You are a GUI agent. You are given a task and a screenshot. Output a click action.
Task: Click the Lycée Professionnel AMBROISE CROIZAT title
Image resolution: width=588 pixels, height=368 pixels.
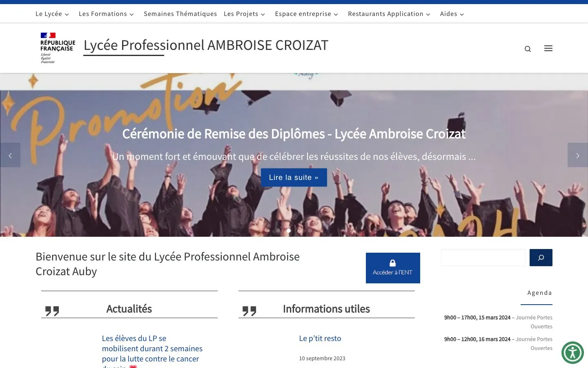pyautogui.click(x=206, y=45)
